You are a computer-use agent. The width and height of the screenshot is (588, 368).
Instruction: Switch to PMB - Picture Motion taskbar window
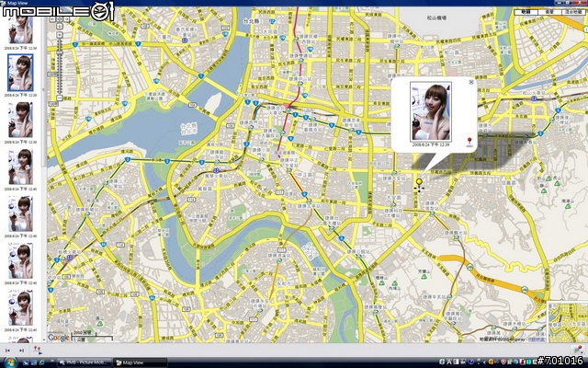click(85, 362)
